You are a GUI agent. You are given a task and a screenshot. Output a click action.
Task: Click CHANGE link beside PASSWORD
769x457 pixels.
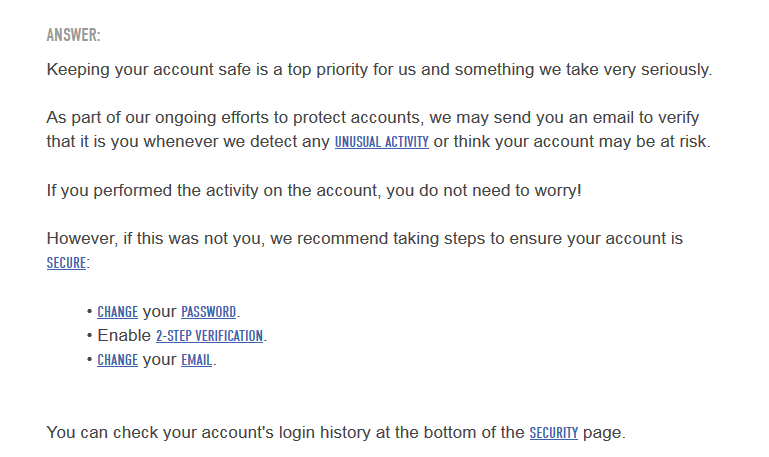[117, 312]
